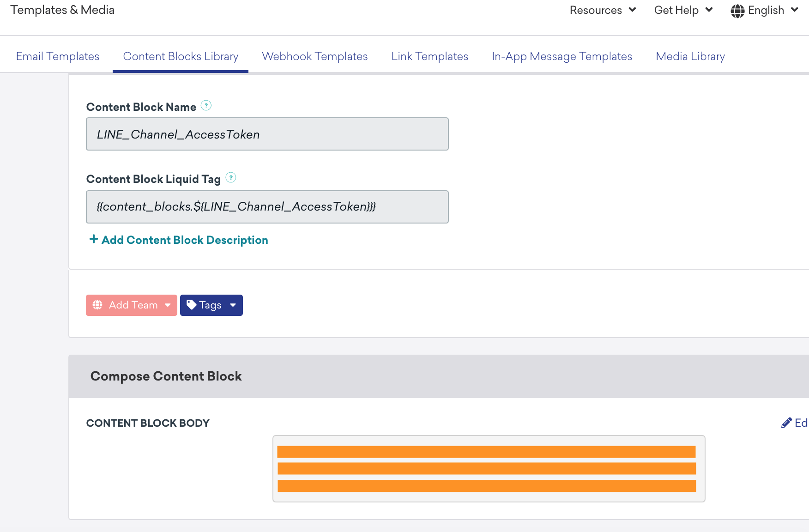This screenshot has width=809, height=532.
Task: Open the Get Help dropdown menu
Action: (x=683, y=10)
